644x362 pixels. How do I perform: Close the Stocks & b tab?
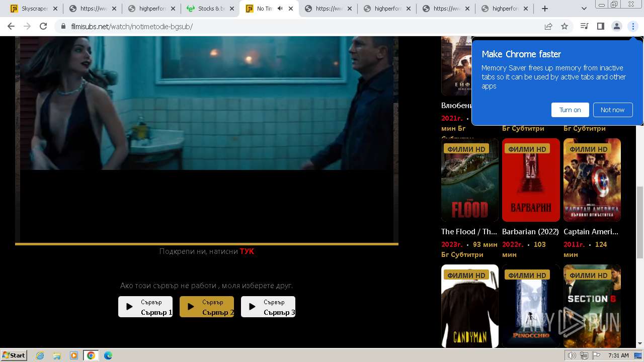point(232,9)
